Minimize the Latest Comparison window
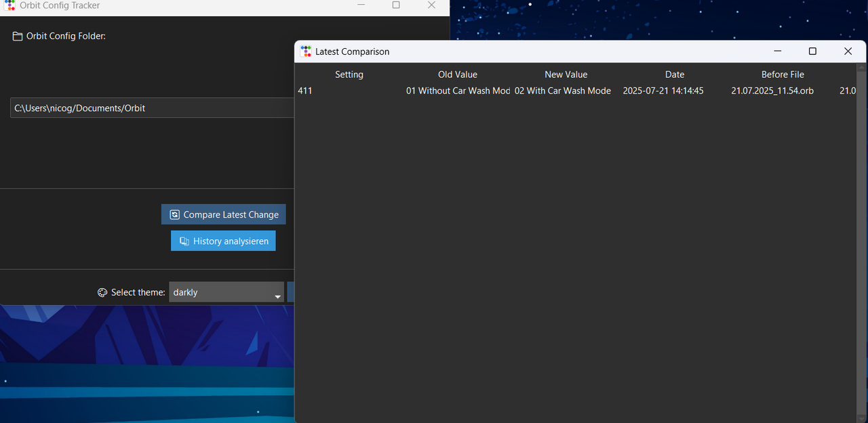 [778, 52]
